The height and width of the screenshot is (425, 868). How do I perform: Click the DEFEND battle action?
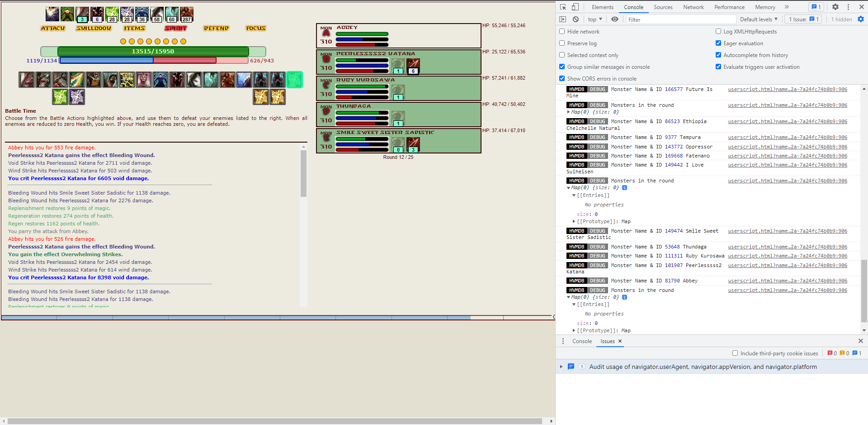[216, 28]
